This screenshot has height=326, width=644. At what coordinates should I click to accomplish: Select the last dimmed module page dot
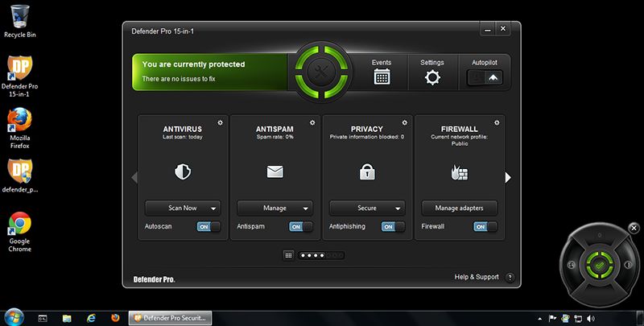tap(341, 255)
